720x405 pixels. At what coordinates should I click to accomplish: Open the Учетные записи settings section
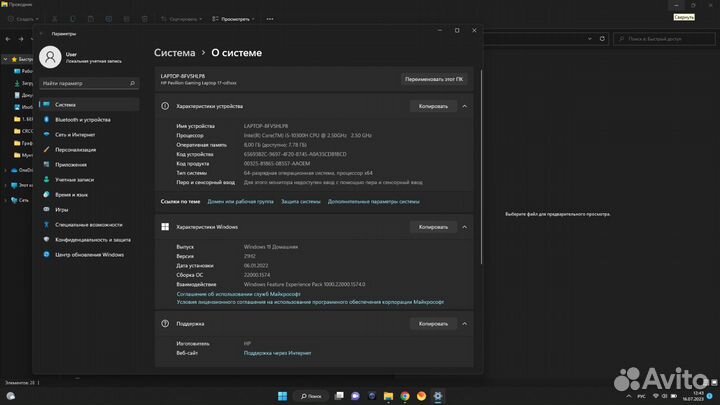[x=74, y=180]
